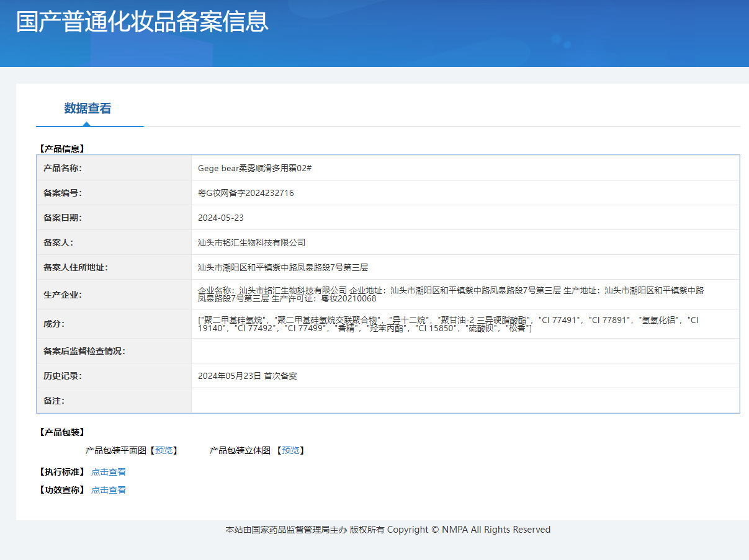Click the 备案人住所地址 address text
Screen dimensions: 749x560
279,267
